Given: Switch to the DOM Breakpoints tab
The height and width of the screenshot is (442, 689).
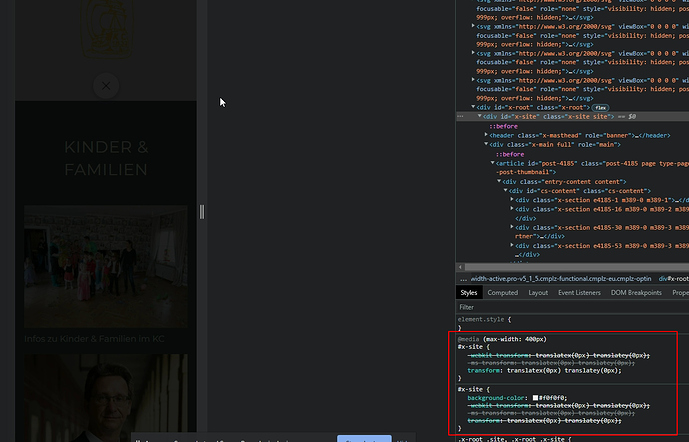Looking at the screenshot, I should pyautogui.click(x=638, y=293).
